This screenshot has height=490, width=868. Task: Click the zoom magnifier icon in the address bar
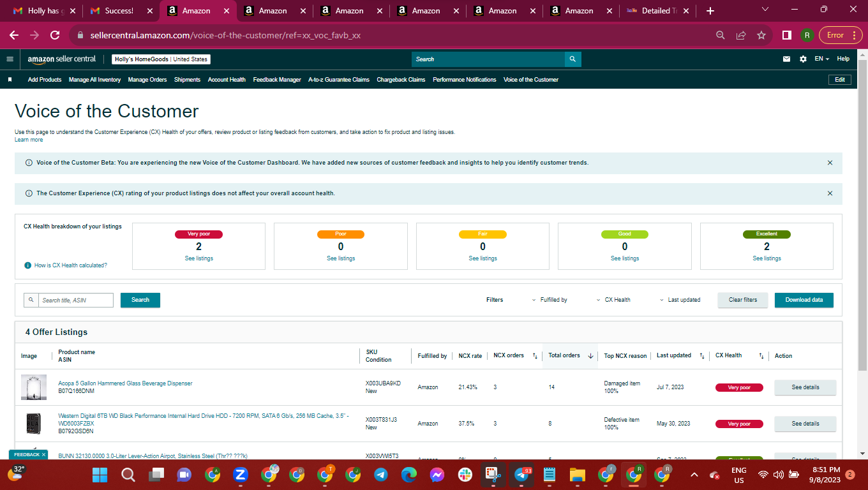(x=721, y=35)
